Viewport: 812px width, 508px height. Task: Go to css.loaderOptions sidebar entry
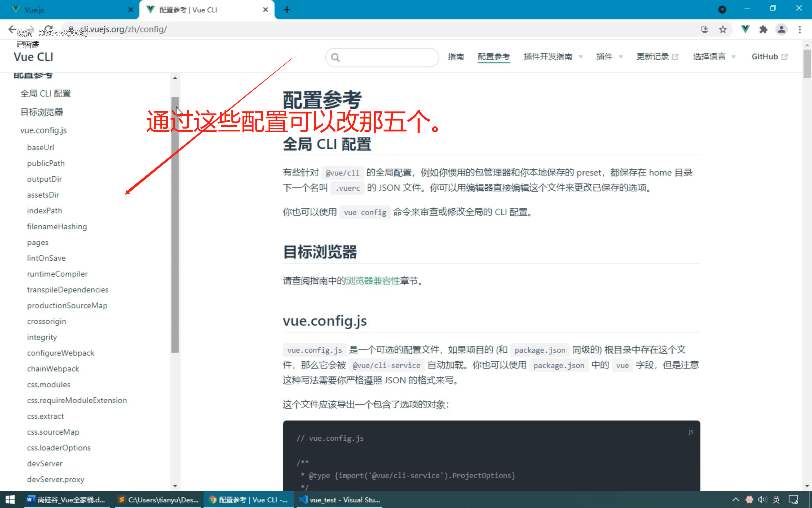point(59,448)
